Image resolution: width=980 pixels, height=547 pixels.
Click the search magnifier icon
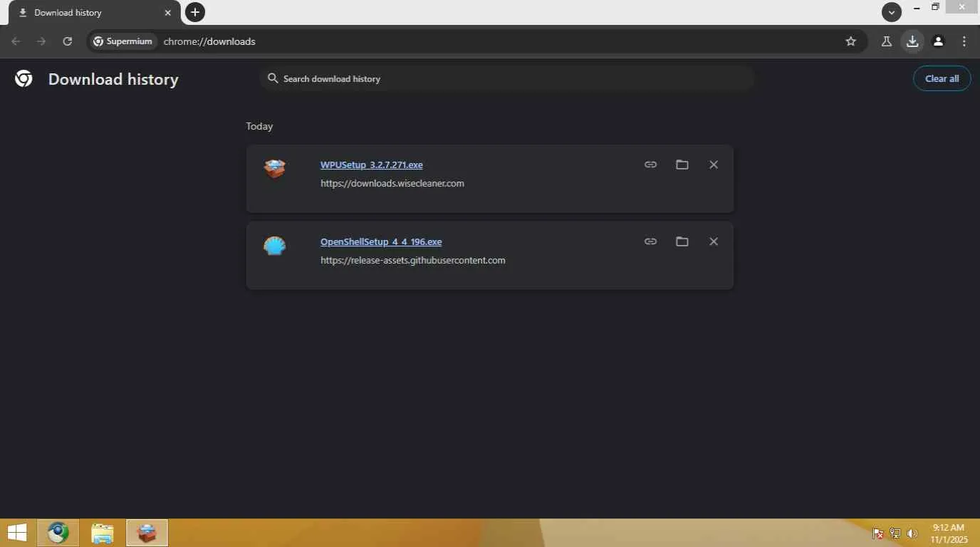[273, 78]
